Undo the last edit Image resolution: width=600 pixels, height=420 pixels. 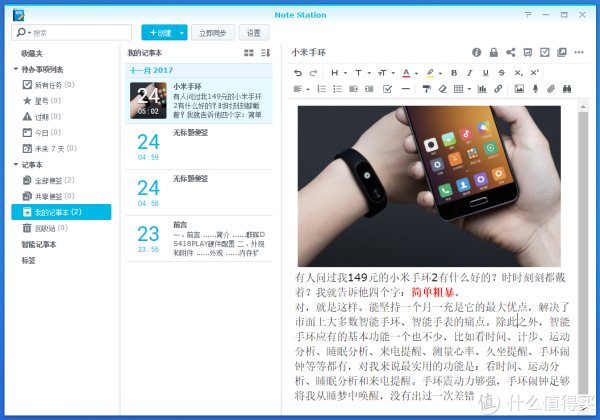(x=298, y=72)
